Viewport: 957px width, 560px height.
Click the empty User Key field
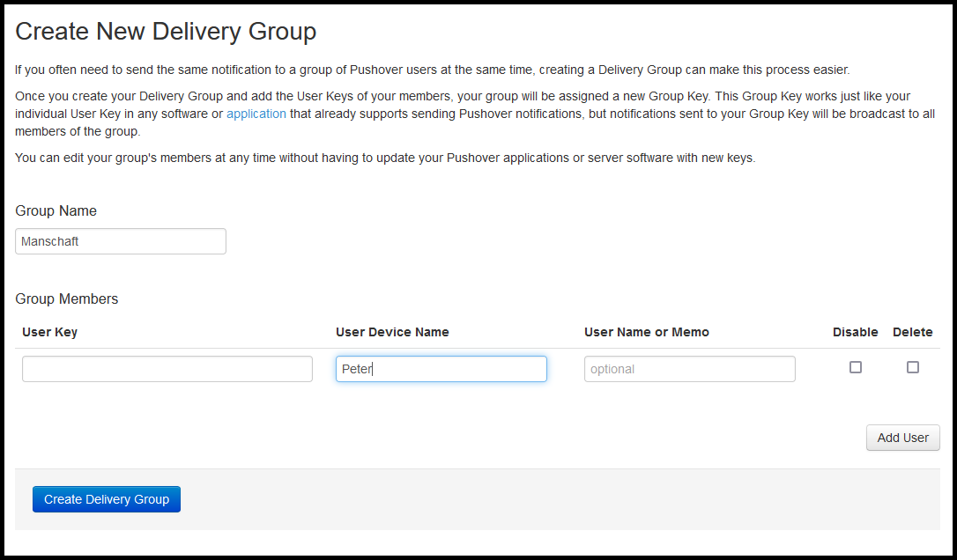click(167, 369)
